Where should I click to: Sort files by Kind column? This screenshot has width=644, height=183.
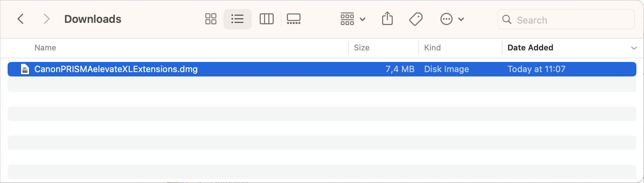point(432,48)
